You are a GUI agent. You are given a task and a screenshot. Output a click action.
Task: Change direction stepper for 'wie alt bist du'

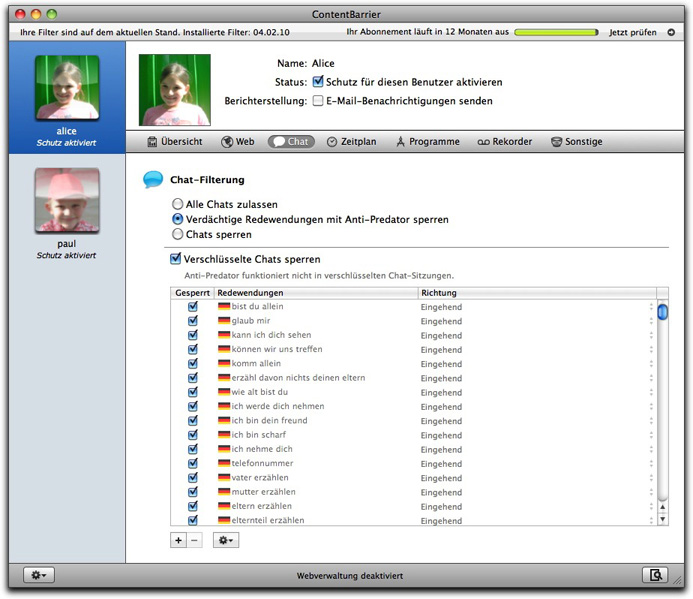click(x=651, y=392)
